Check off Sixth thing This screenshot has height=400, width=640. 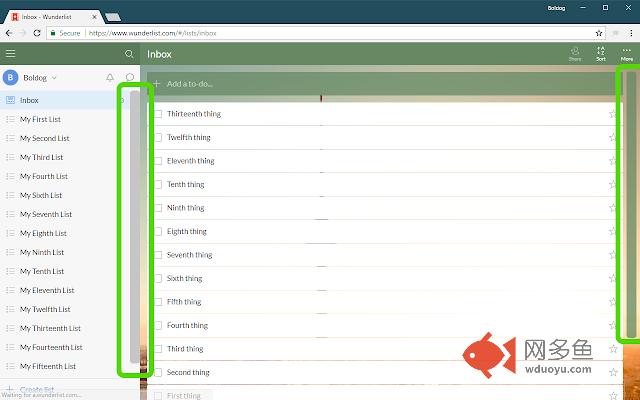tap(158, 278)
